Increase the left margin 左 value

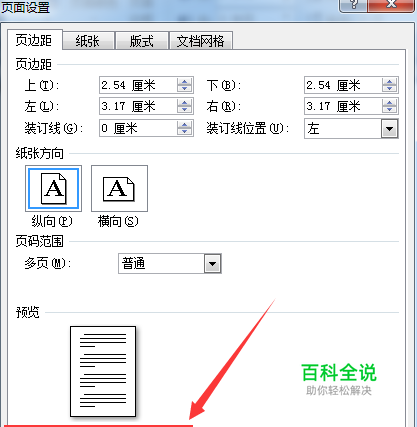[x=184, y=103]
